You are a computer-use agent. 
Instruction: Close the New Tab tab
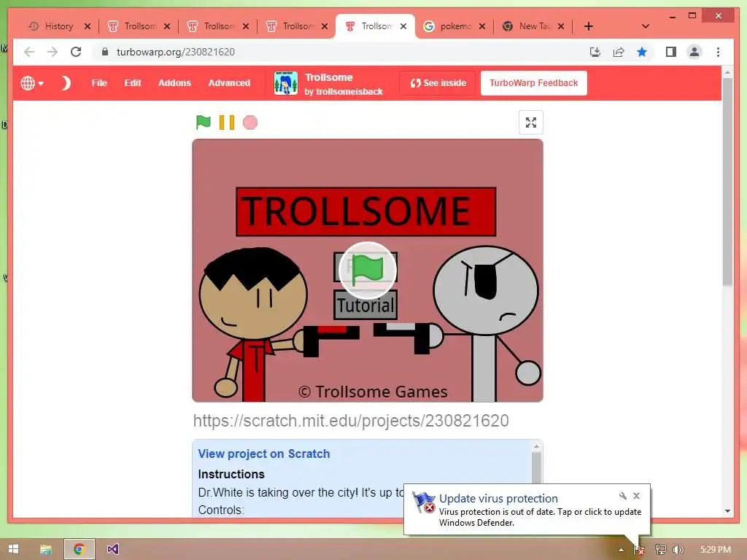click(x=561, y=26)
